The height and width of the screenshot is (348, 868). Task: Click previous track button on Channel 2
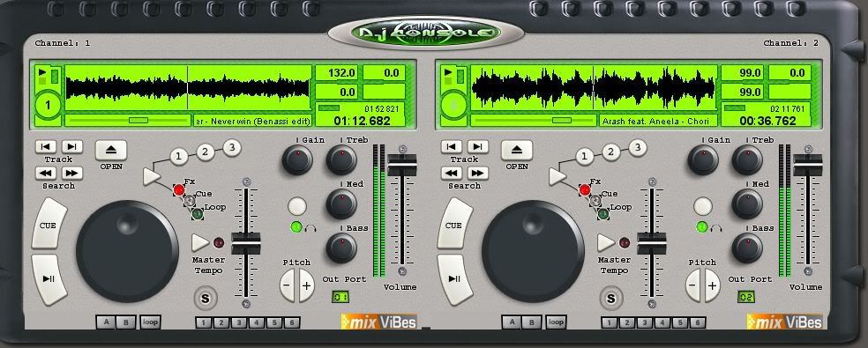(451, 146)
